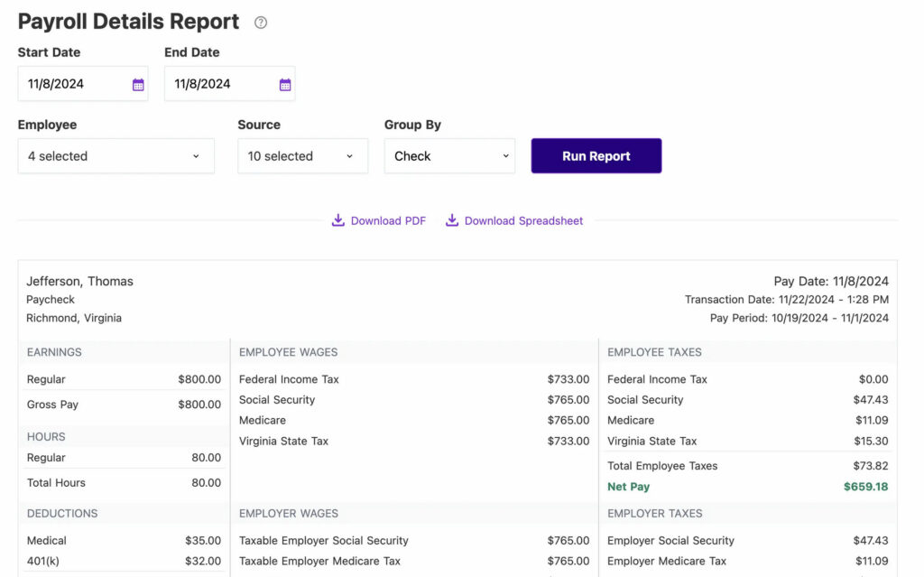Click the Employer Medicare Tax amount $11.09
The image size is (924, 577).
click(872, 561)
